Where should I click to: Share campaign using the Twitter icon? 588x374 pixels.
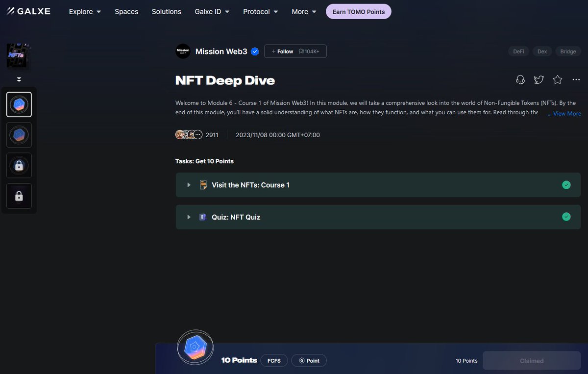pos(539,79)
